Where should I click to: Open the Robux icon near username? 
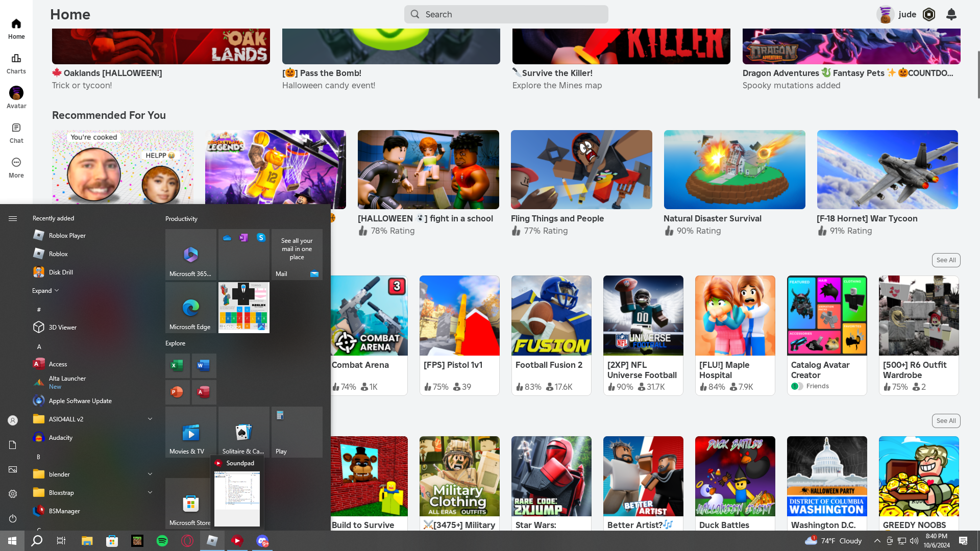coord(929,14)
